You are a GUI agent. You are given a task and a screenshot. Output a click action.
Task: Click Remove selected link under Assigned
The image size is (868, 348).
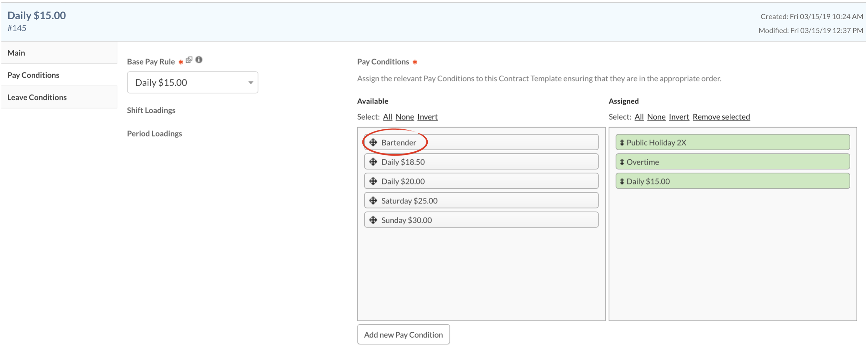click(721, 117)
